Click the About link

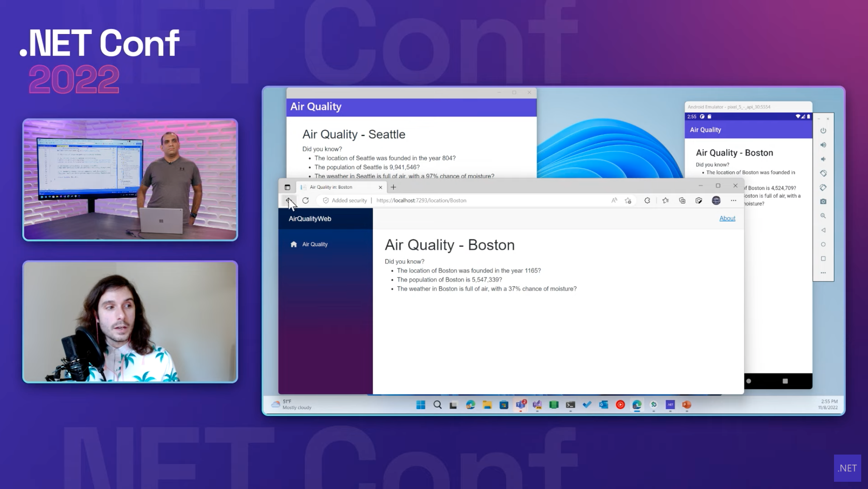coord(727,218)
